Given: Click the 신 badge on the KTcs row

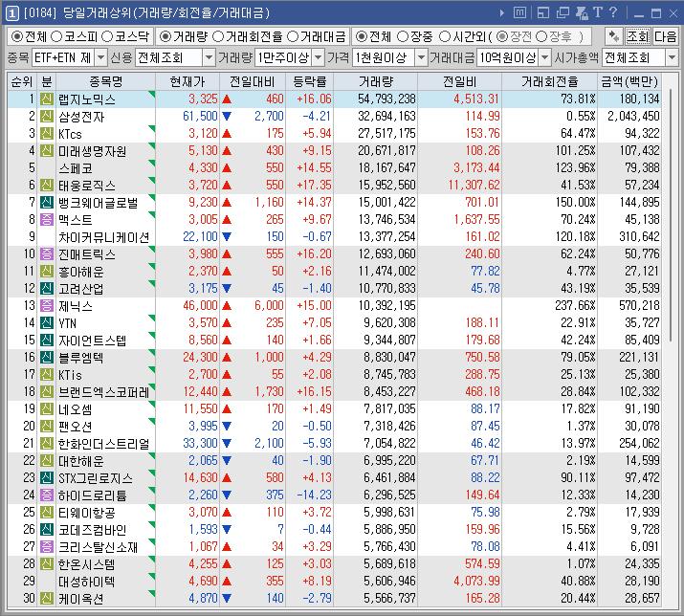Looking at the screenshot, I should (47, 134).
